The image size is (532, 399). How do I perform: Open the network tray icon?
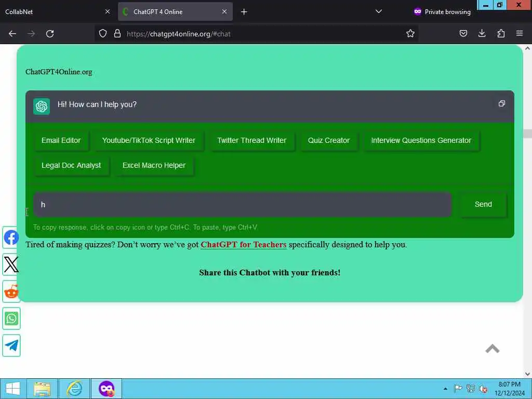coord(471,389)
